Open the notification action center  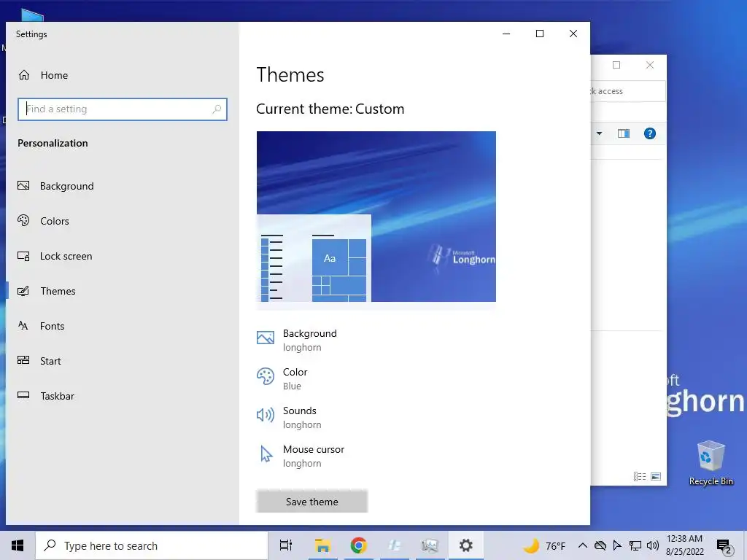724,546
